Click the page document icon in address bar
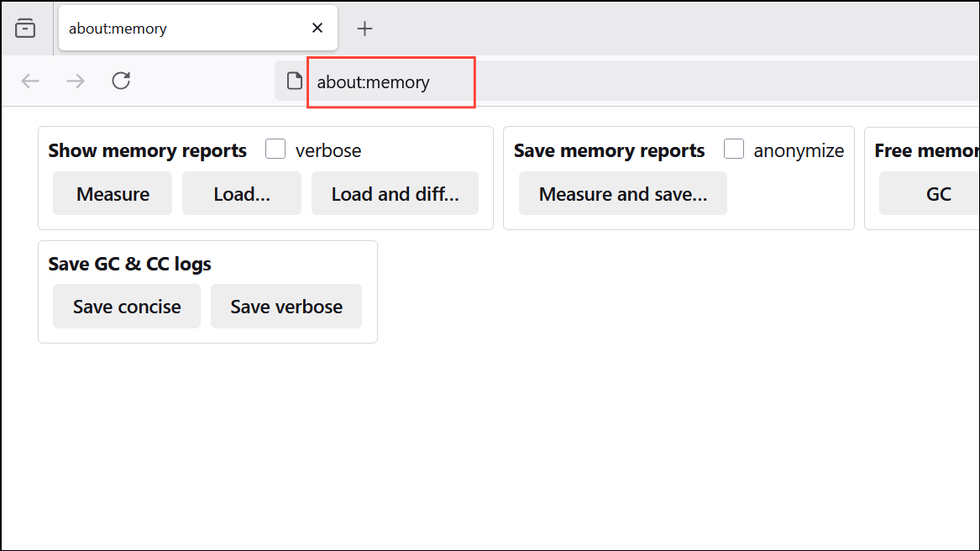Image resolution: width=980 pixels, height=551 pixels. point(293,81)
